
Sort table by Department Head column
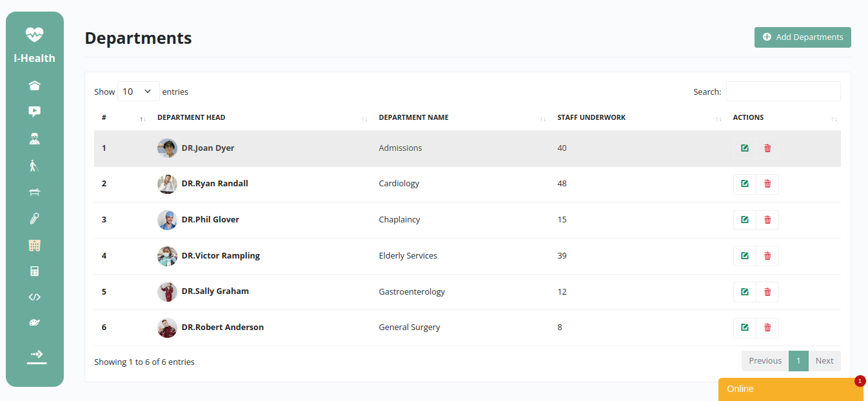pyautogui.click(x=192, y=118)
